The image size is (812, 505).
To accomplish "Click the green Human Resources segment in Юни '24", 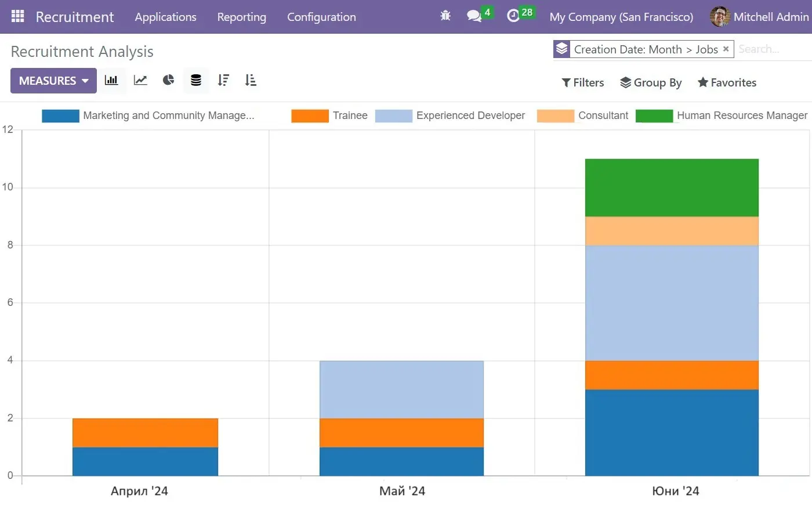I will click(x=672, y=187).
